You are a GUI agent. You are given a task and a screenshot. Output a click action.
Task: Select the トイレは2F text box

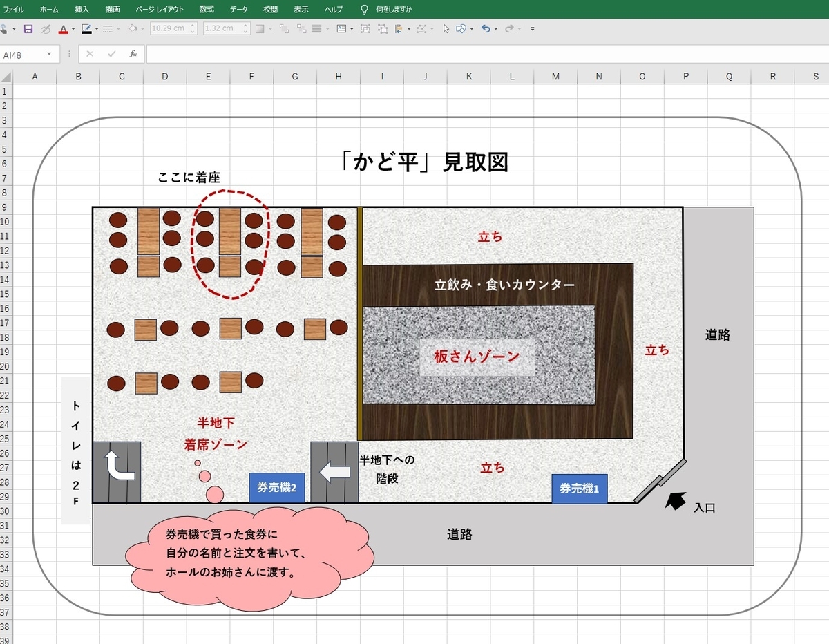(x=75, y=451)
